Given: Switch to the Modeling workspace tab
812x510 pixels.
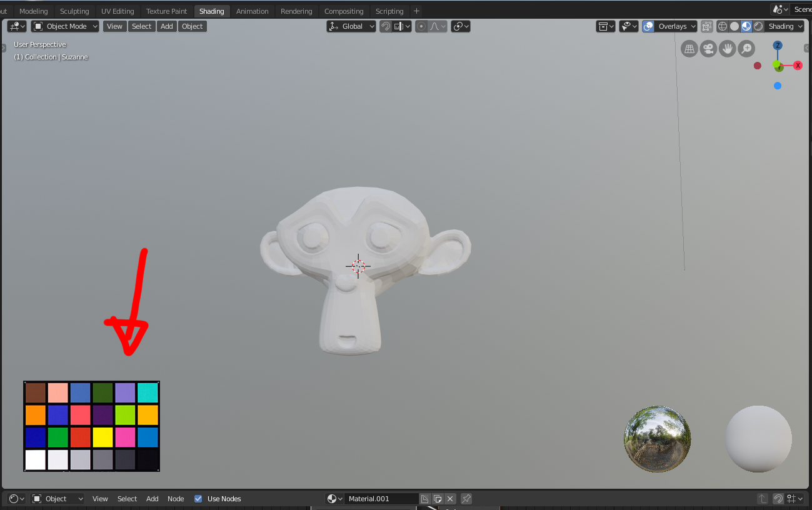Looking at the screenshot, I should point(33,11).
